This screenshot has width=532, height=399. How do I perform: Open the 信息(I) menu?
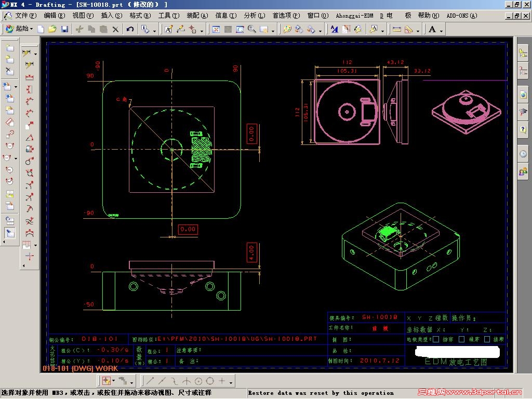click(x=226, y=16)
